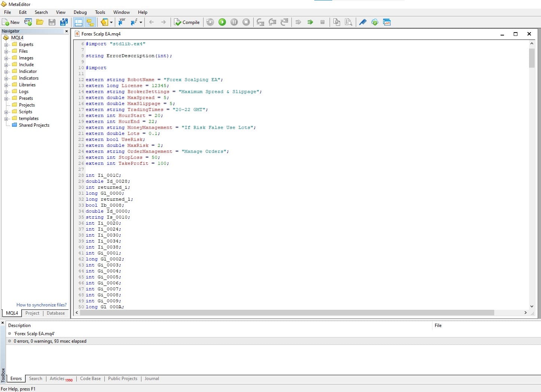The image size is (541, 392).
Task: Switch to the Toolbox Search tab
Action: click(36, 379)
